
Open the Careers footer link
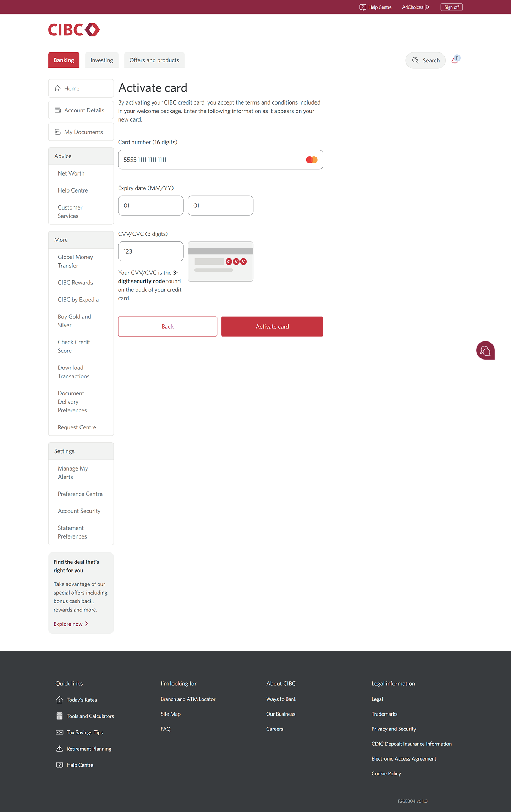point(275,729)
